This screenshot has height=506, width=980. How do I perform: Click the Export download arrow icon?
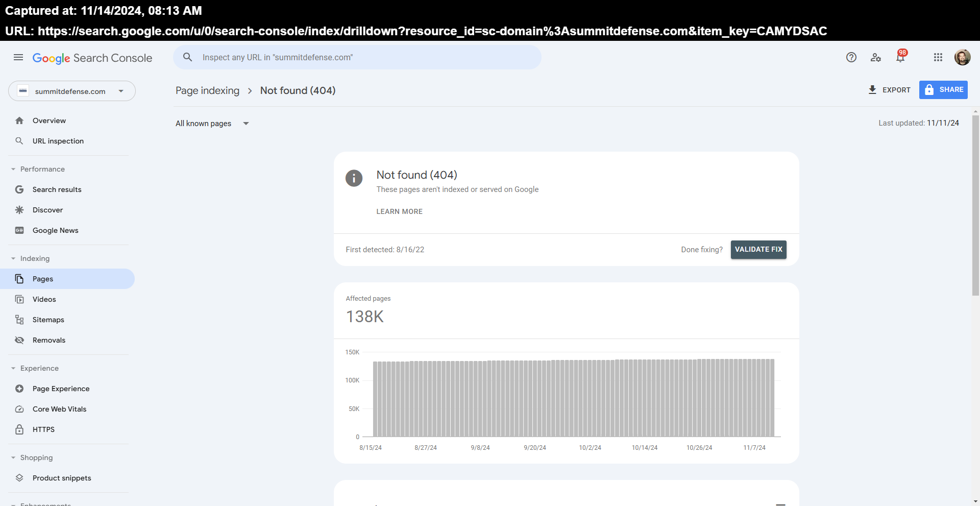[x=872, y=90]
